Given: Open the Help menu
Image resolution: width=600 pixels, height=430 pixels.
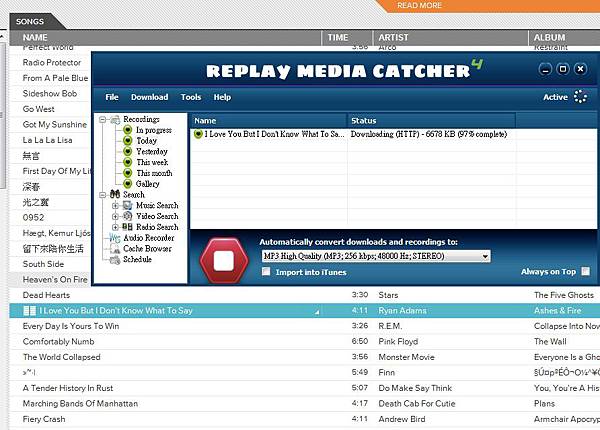Looking at the screenshot, I should [x=222, y=97].
